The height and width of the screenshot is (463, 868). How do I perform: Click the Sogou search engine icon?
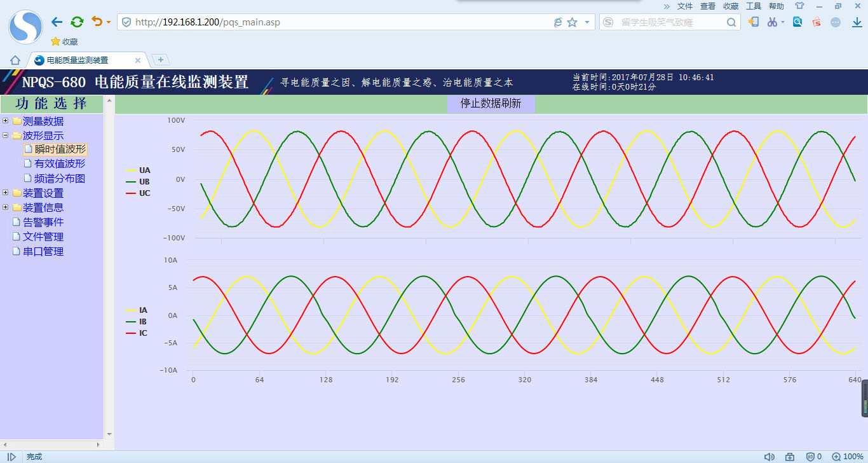[x=608, y=22]
